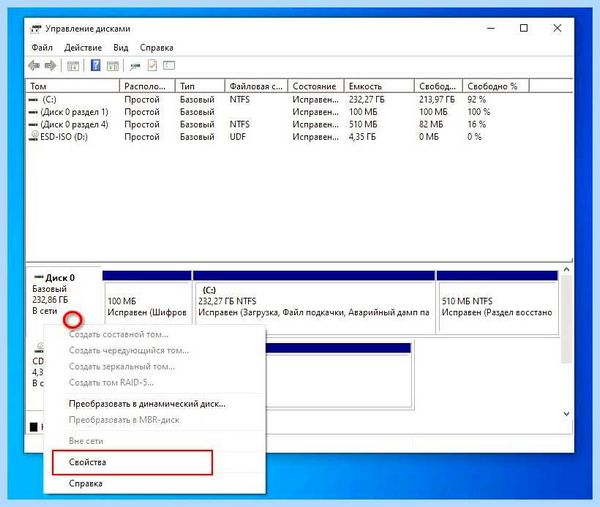Click the Forward arrow toolbar icon
The height and width of the screenshot is (507, 600).
51,66
